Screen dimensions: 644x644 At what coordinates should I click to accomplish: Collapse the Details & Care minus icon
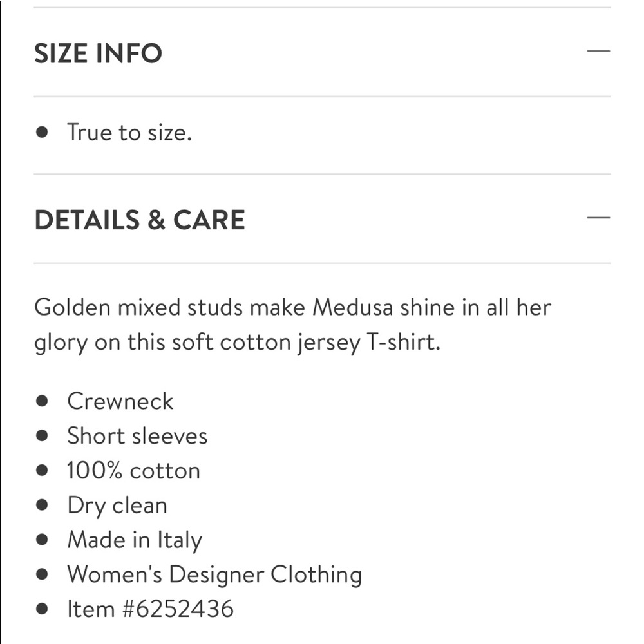[598, 217]
